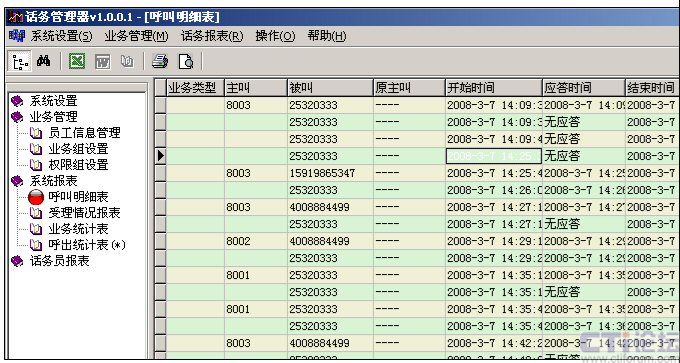Open the 话务报表(R) menu
Screen dimensions: 680x363
coord(212,36)
